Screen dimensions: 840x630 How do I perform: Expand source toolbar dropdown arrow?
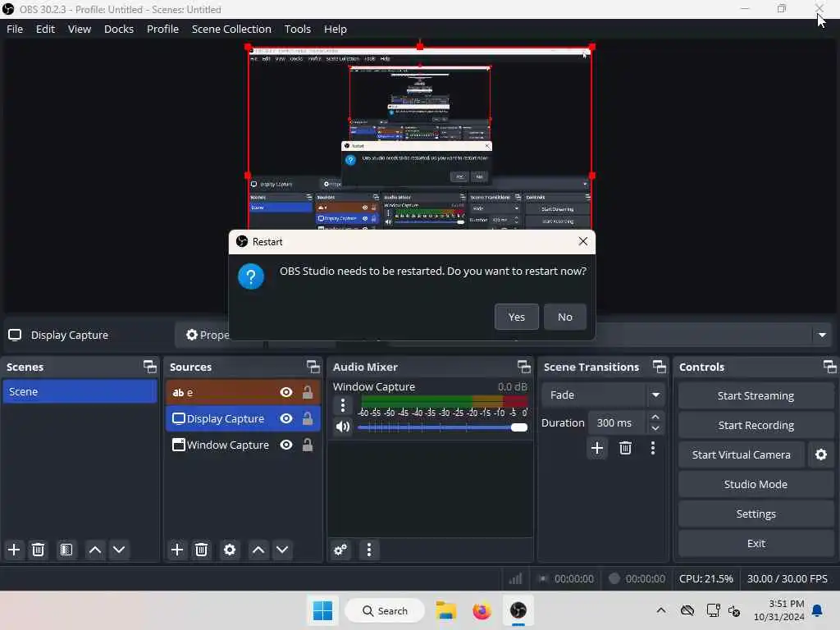pos(822,336)
